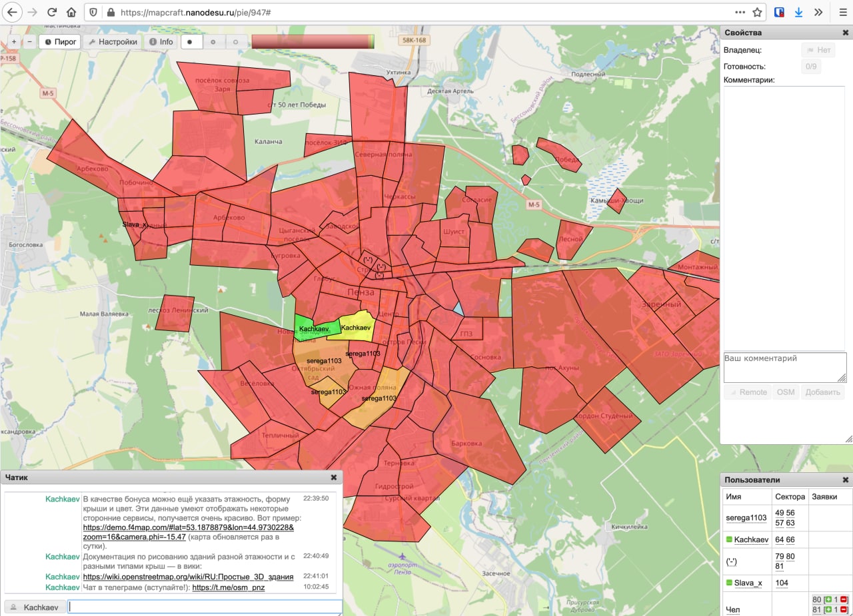
Task: Open the t.me/osm_pnz Telegram link
Action: (x=229, y=587)
